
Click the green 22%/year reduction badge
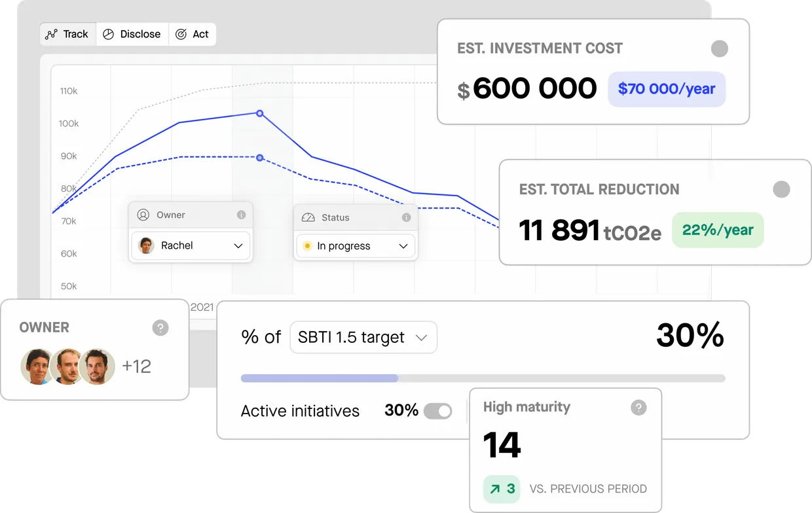coord(717,230)
